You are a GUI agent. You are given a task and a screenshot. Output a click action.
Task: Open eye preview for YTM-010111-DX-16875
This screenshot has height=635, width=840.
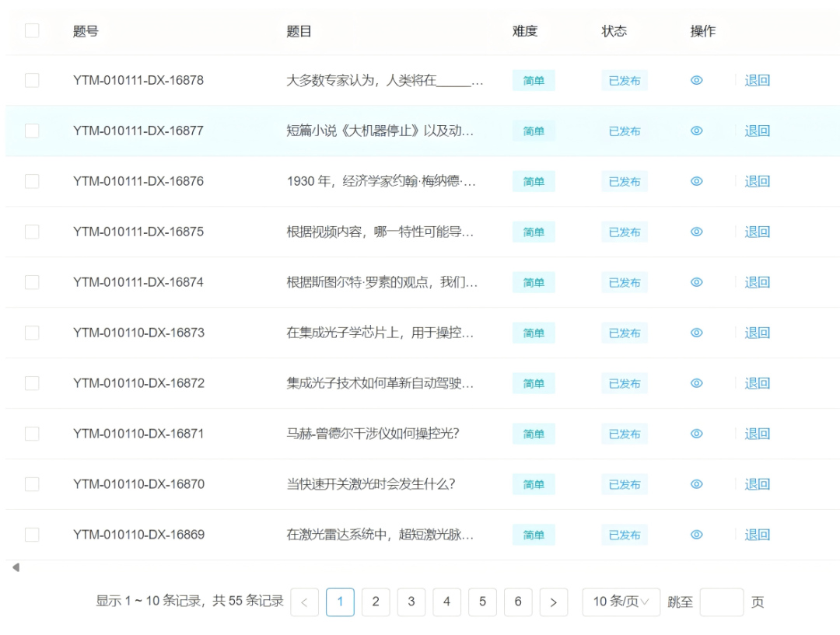pyautogui.click(x=697, y=232)
